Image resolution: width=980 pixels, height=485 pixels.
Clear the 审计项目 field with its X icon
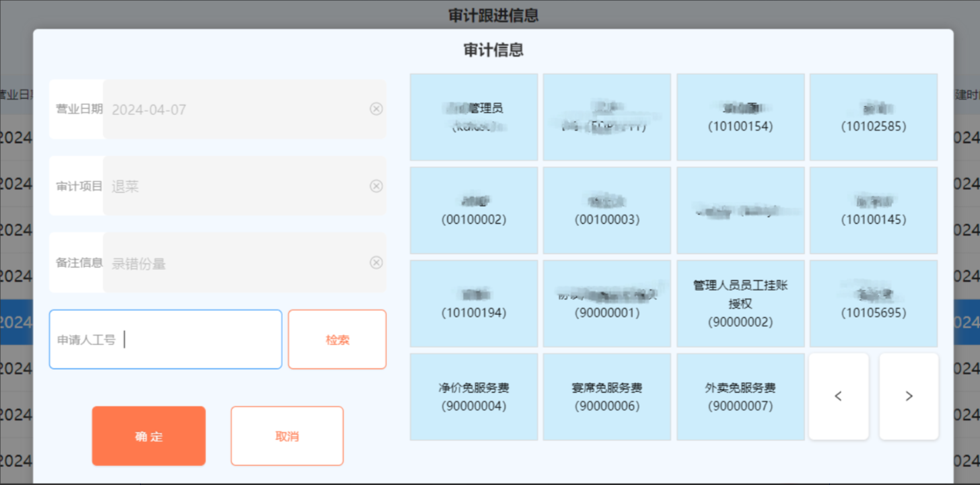tap(376, 186)
